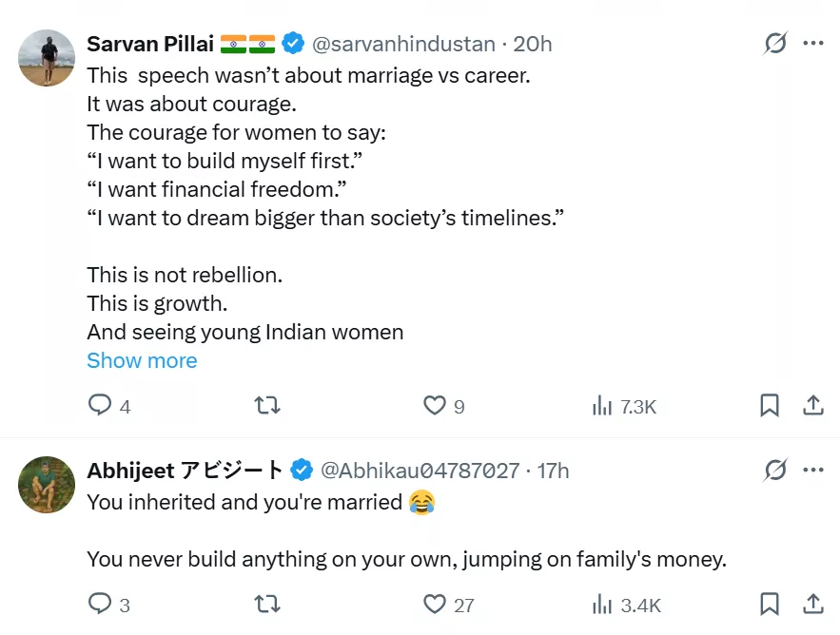
Task: Reply to Abhijeet's comment
Action: pyautogui.click(x=101, y=604)
